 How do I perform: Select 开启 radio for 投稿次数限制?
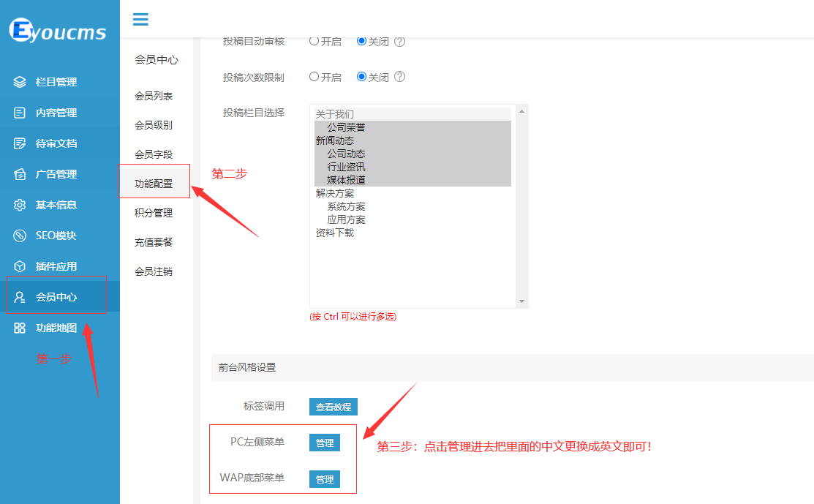314,77
